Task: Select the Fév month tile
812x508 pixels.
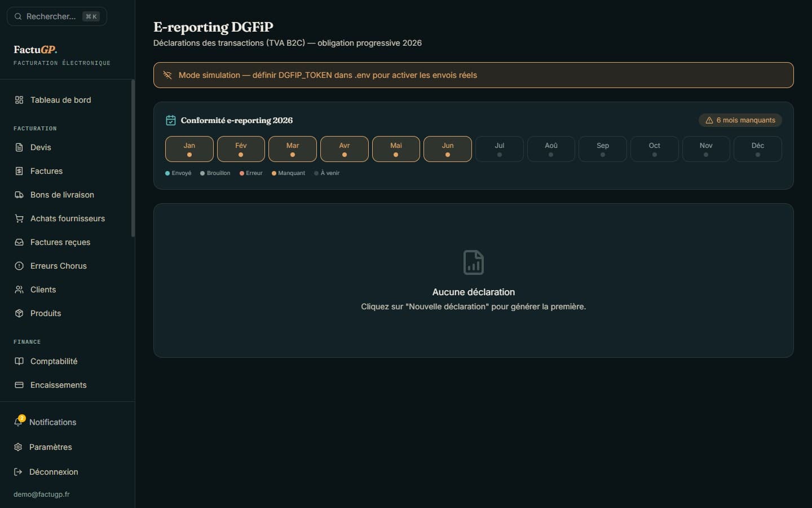Action: pos(241,149)
